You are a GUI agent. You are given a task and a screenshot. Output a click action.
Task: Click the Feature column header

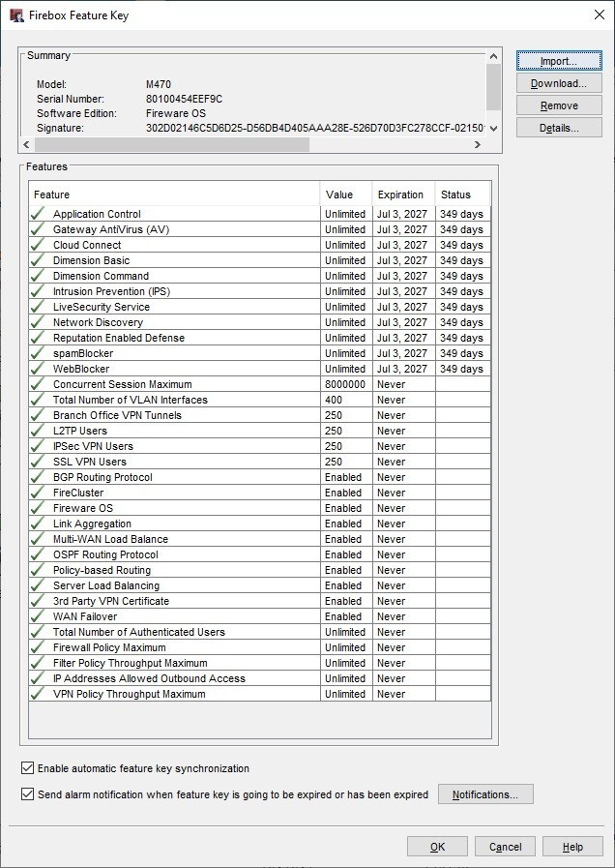point(175,195)
